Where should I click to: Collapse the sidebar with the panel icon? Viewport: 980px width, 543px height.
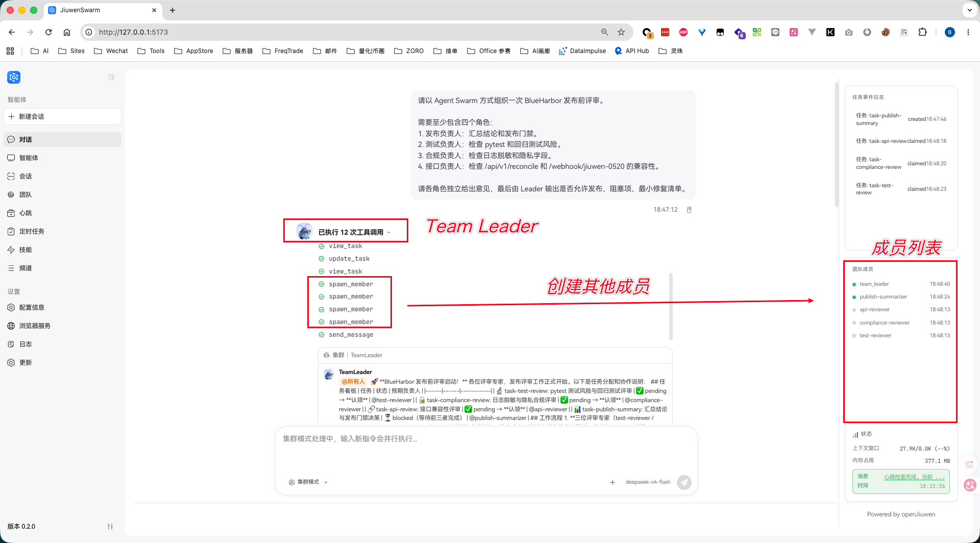[111, 77]
